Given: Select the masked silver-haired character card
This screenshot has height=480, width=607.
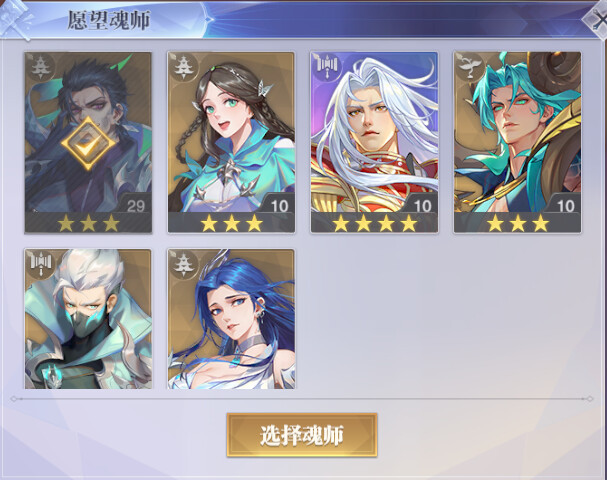Looking at the screenshot, I should [x=88, y=319].
